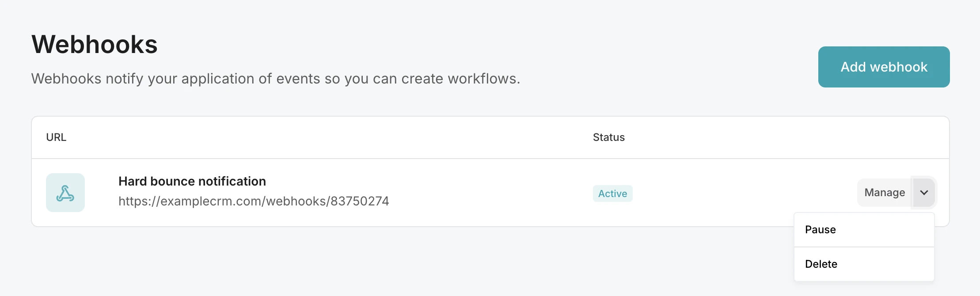Delete the examplecrm webhook via menu entry
Viewport: 980px width, 296px height.
[x=821, y=264]
